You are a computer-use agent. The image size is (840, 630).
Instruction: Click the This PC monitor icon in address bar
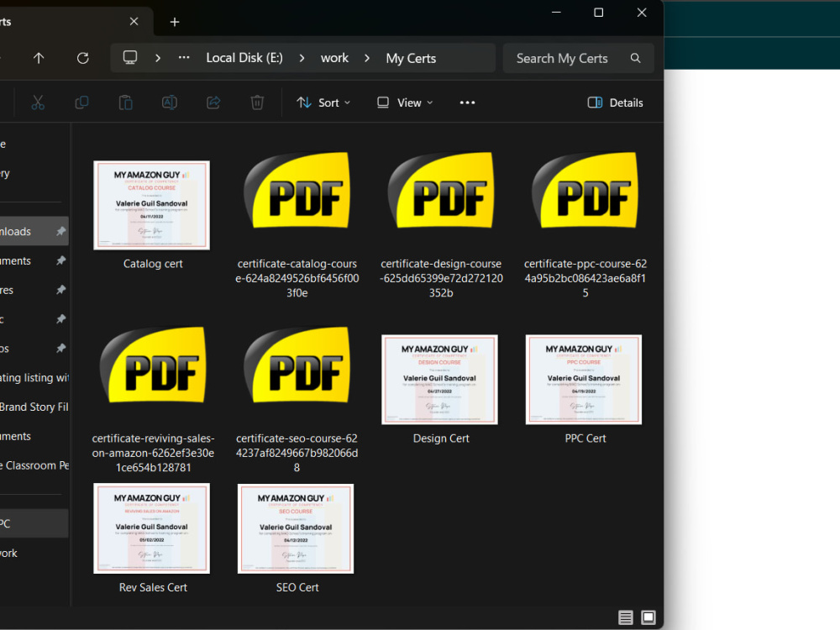(x=130, y=57)
